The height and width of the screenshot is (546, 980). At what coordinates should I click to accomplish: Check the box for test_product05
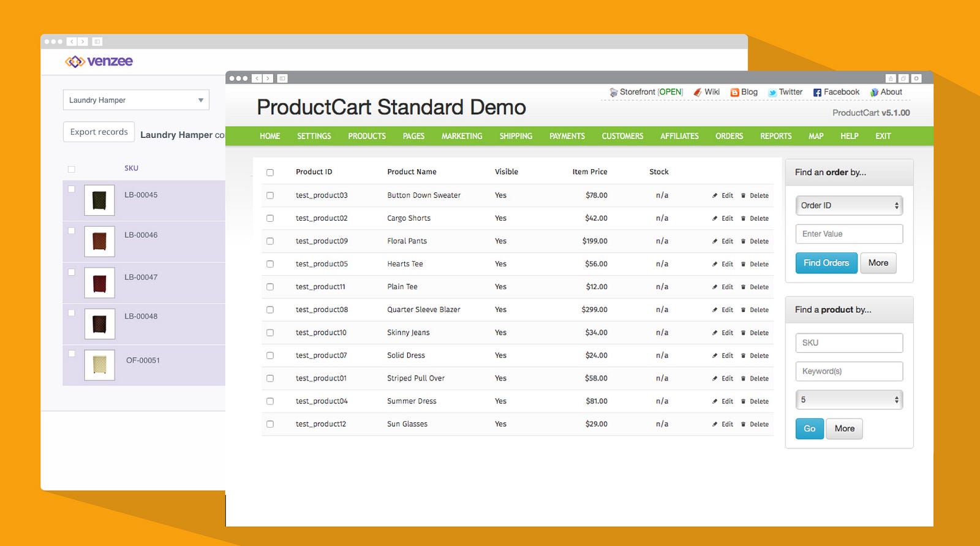tap(270, 264)
